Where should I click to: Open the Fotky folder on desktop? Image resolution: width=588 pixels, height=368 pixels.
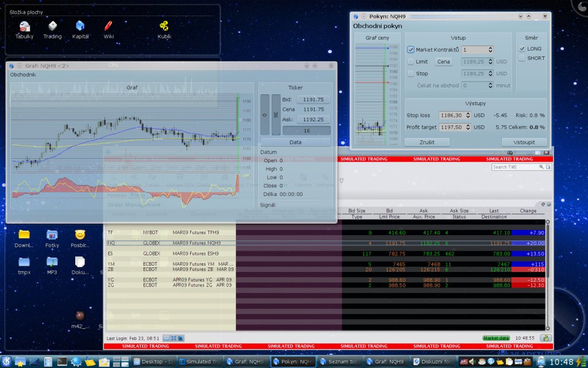(52, 239)
